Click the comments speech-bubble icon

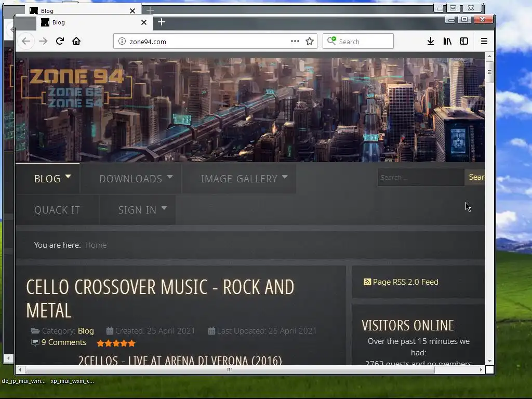point(35,342)
